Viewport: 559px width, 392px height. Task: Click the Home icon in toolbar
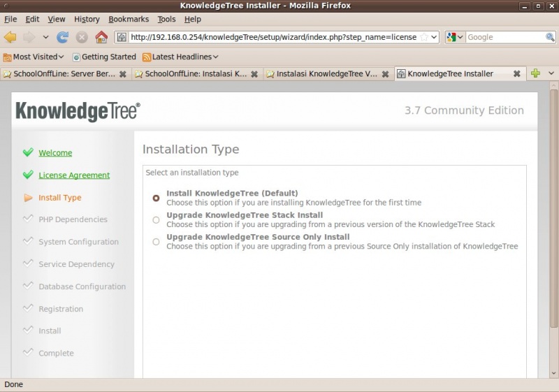101,37
